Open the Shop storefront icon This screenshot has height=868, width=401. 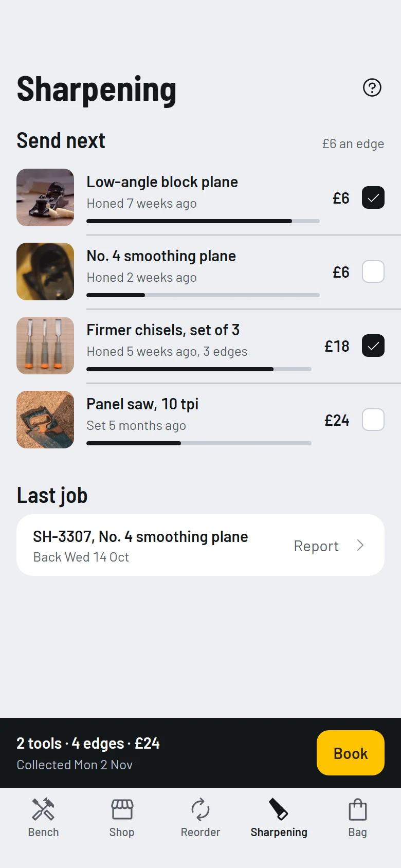(122, 809)
